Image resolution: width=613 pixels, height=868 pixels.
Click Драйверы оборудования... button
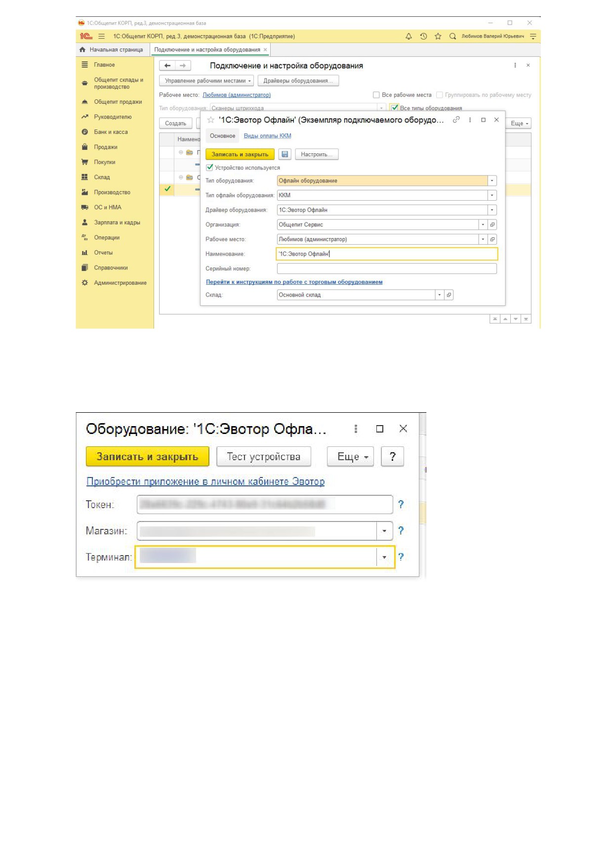[298, 81]
